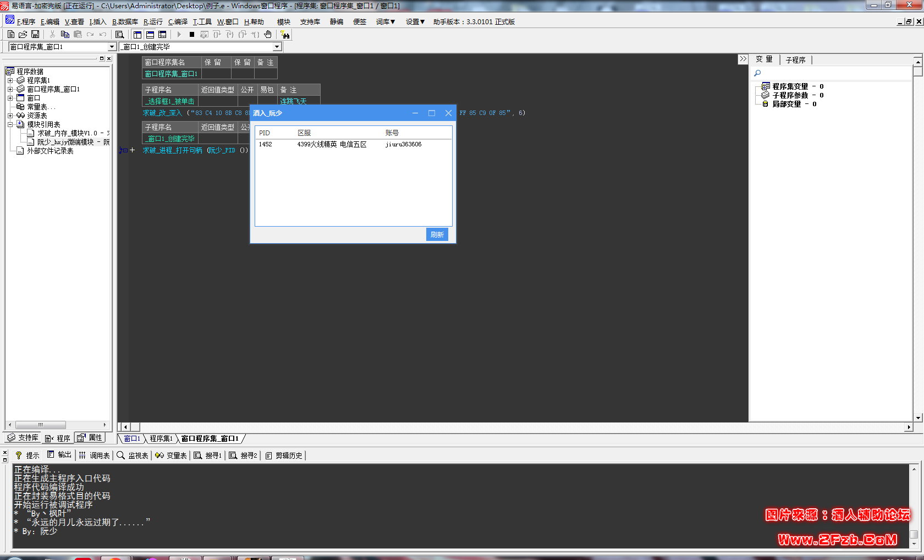Click the Paste toolbar icon
This screenshot has height=560, width=924.
(78, 34)
